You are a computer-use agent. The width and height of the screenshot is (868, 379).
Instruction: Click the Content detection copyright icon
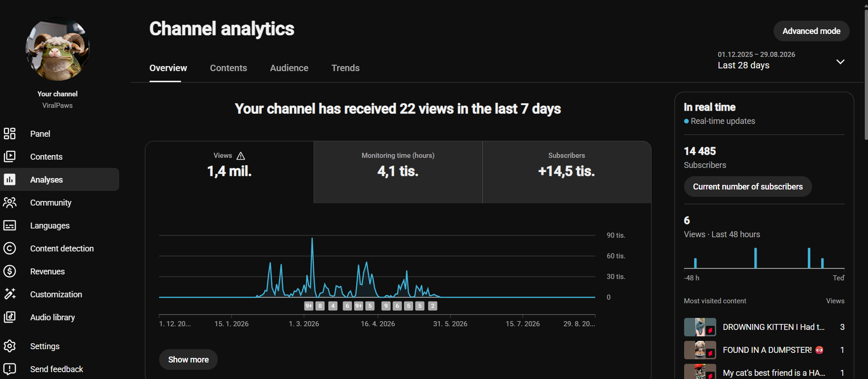coord(10,248)
